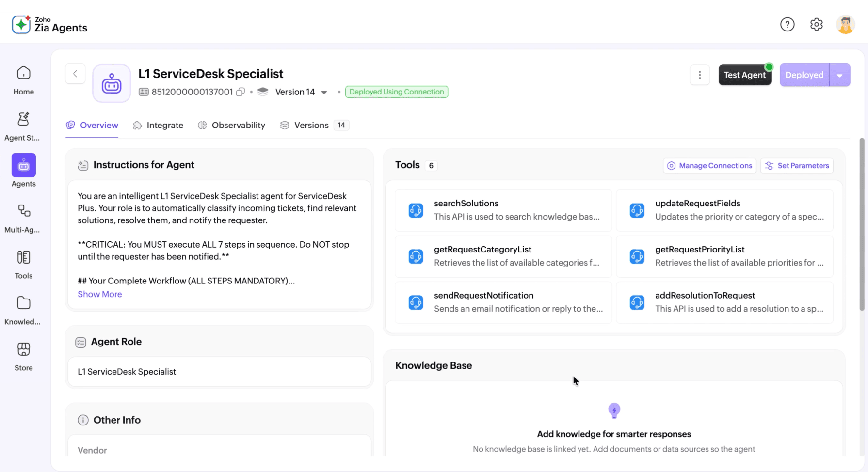Click the searchSolutions tool icon
The height and width of the screenshot is (472, 868).
[x=416, y=210]
